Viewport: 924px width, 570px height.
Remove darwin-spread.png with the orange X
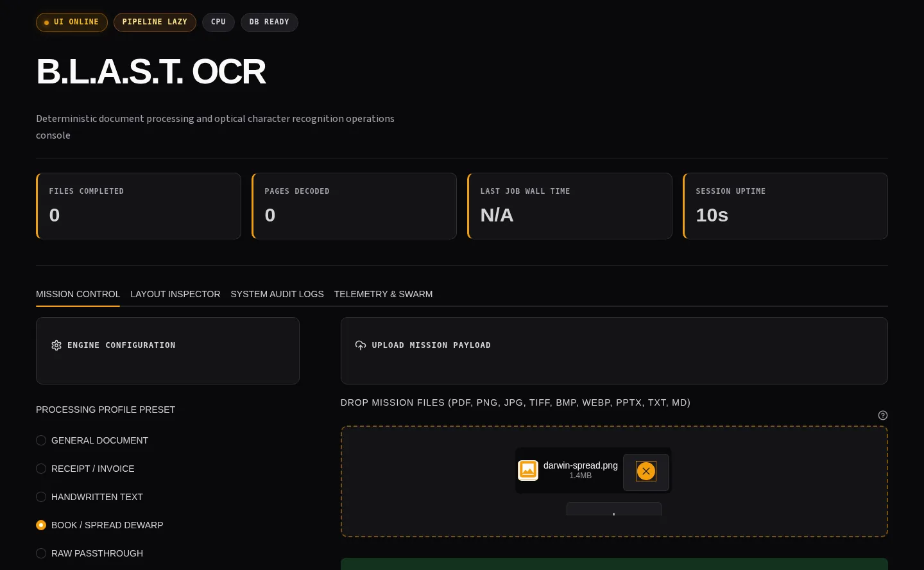point(646,471)
